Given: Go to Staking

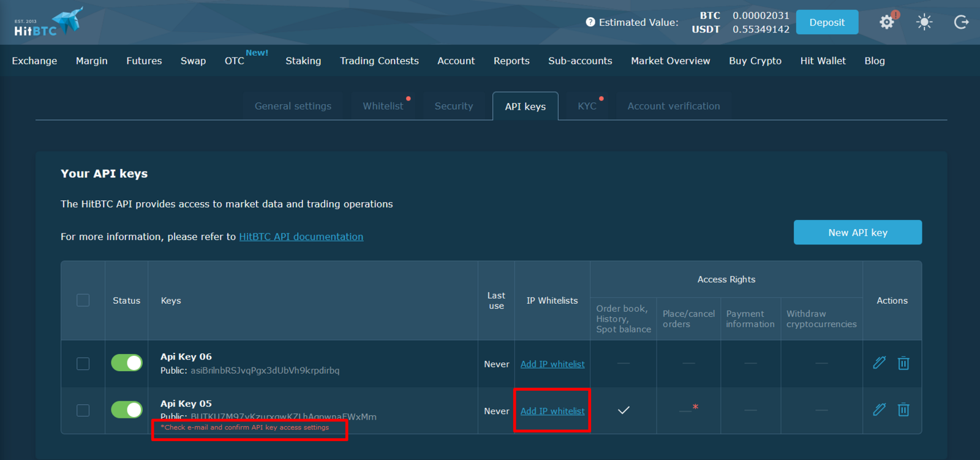Looking at the screenshot, I should [303, 61].
